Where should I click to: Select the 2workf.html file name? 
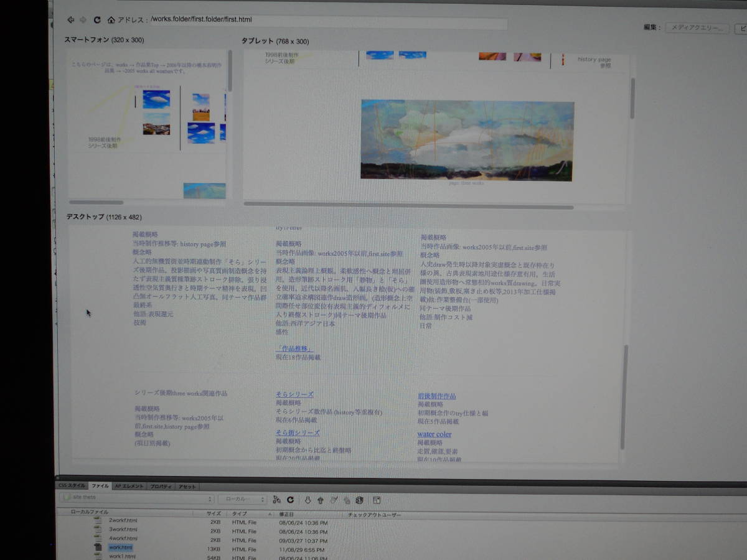(x=123, y=520)
